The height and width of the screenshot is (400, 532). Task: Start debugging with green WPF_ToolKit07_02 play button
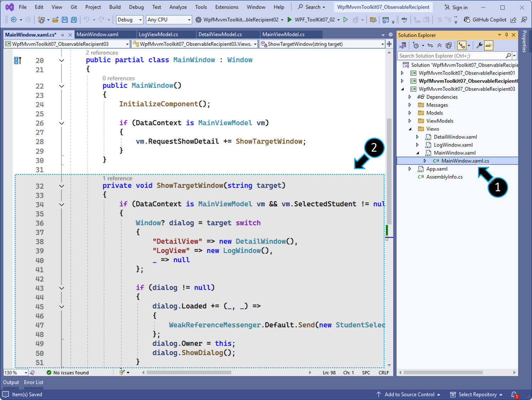[x=290, y=20]
